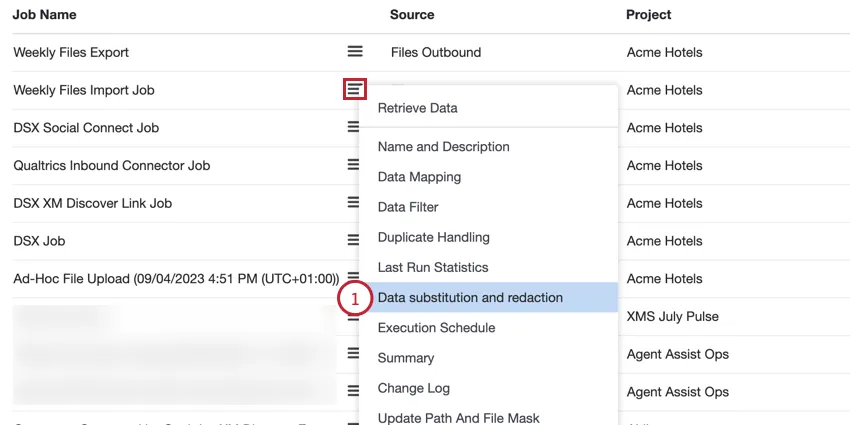Open menu icon for Ad-Hoc File Upload job
850x425 pixels.
(x=353, y=277)
